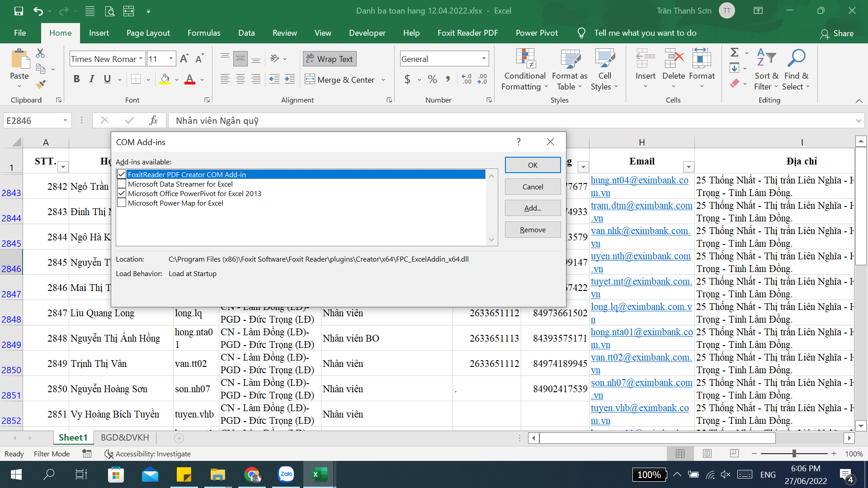Click the Copy icon in Clipboard group

(41, 69)
